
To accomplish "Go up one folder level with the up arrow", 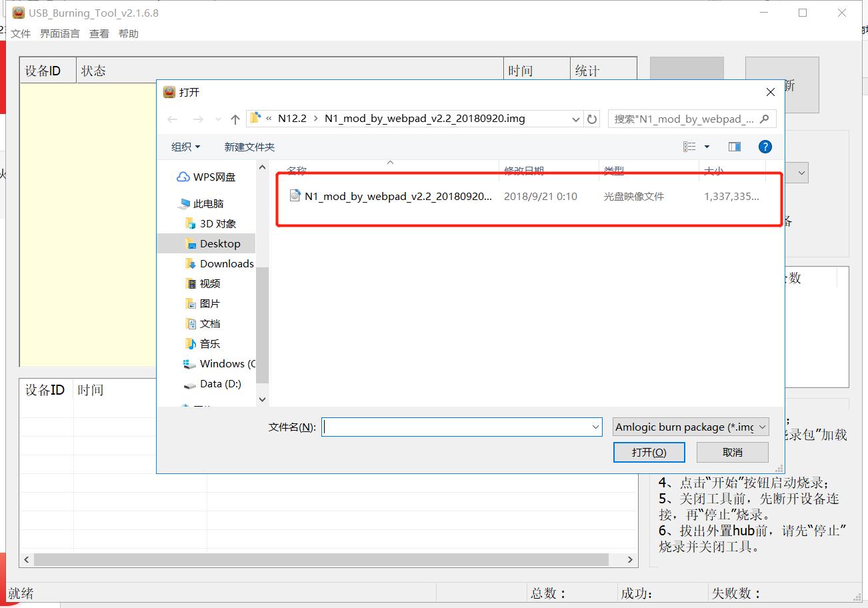I will click(x=235, y=119).
